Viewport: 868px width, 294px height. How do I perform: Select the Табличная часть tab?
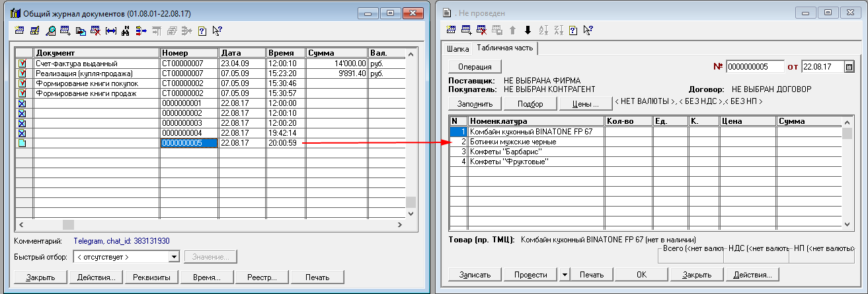[x=506, y=48]
